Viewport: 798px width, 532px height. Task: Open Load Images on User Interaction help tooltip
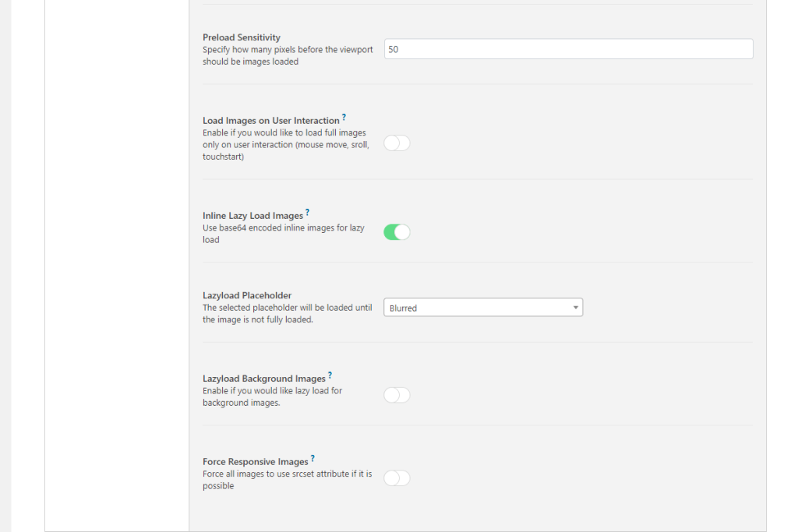[344, 118]
